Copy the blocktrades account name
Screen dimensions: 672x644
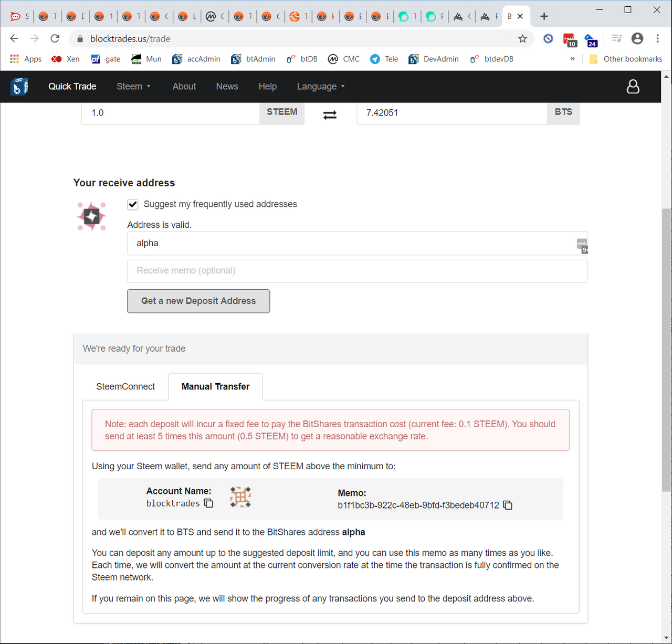pos(208,503)
